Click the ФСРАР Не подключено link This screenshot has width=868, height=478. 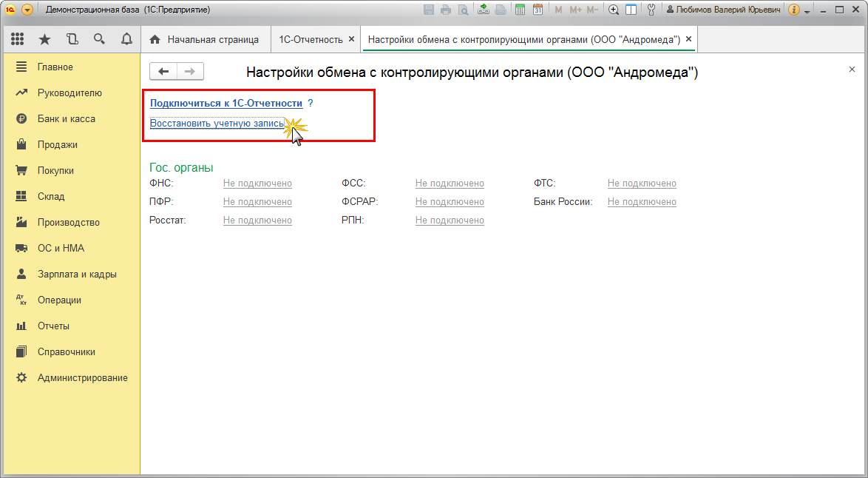(x=450, y=201)
